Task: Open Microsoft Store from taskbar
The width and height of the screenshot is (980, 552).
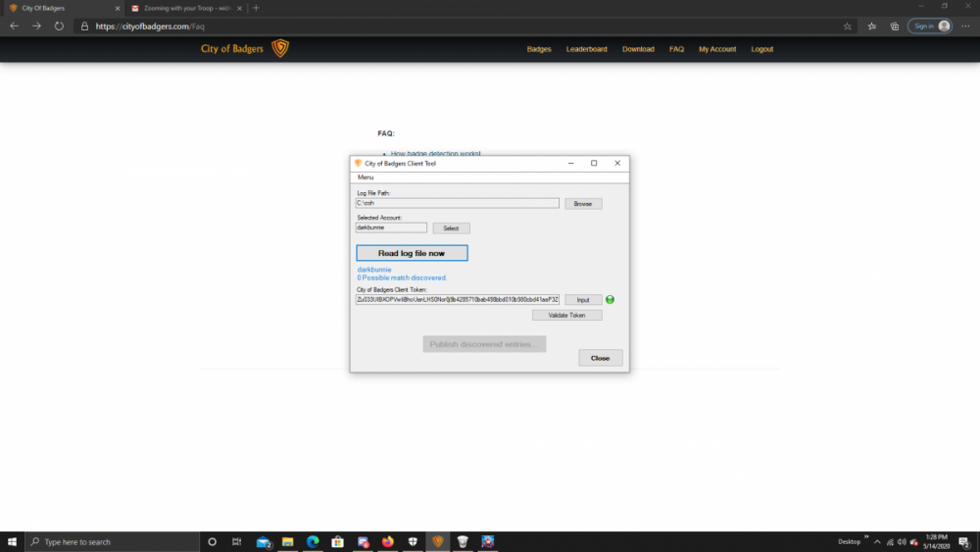Action: pos(337,541)
